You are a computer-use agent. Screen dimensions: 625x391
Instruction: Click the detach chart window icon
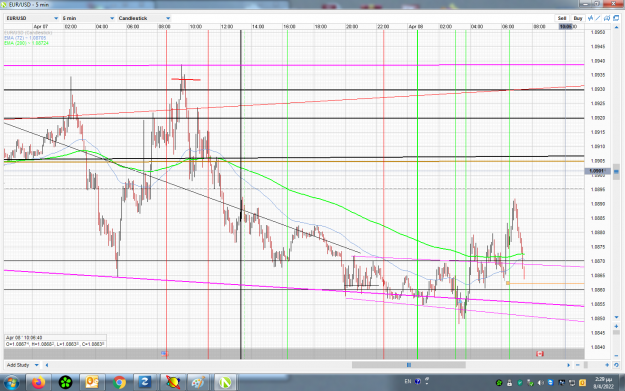click(616, 18)
